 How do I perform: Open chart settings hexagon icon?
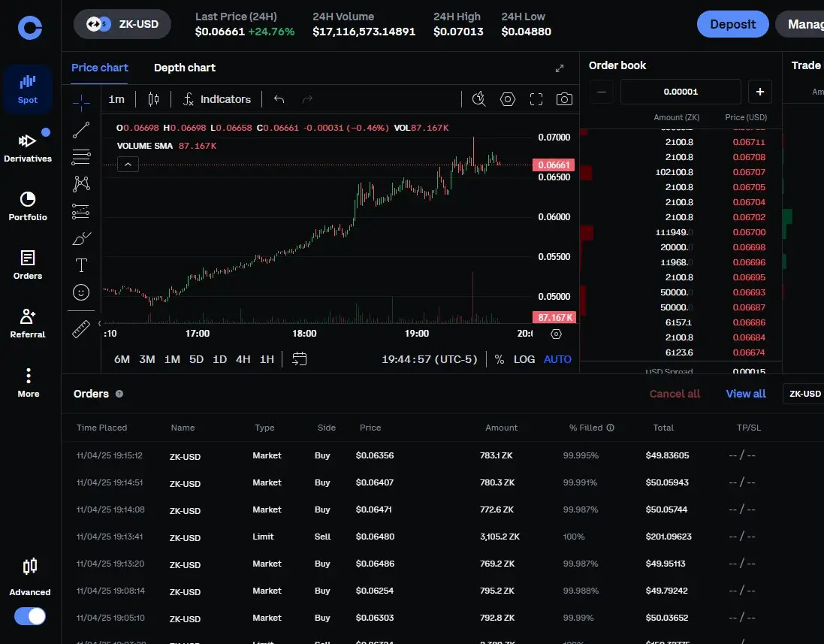508,99
